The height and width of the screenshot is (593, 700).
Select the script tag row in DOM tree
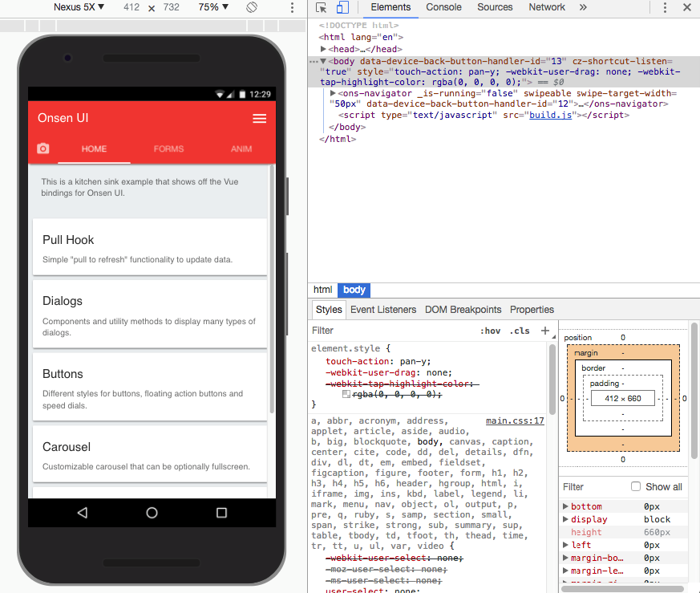[484, 115]
